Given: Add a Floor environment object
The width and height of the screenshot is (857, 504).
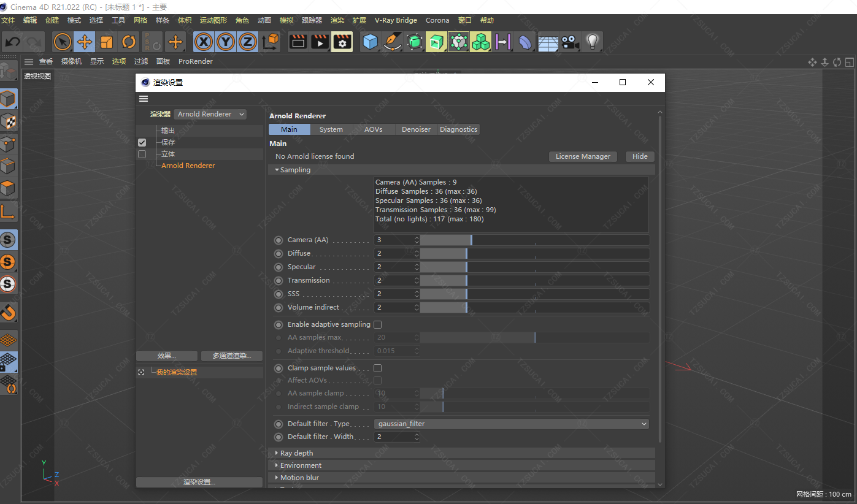Looking at the screenshot, I should coord(548,42).
